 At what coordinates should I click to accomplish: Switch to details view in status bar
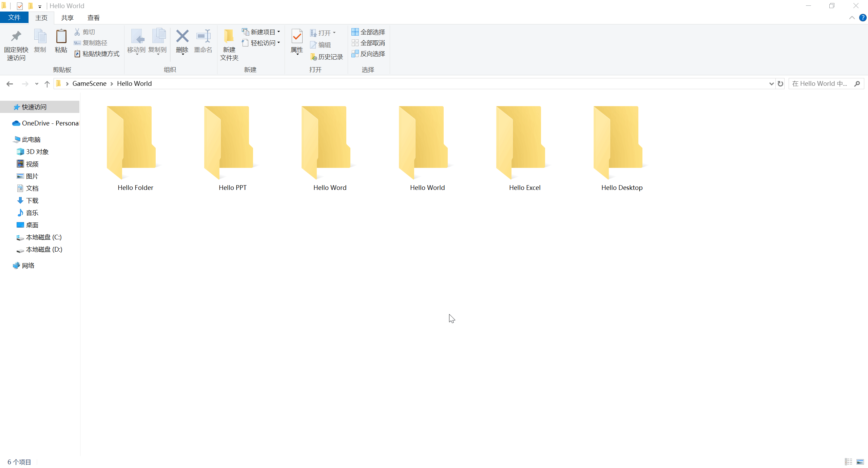[849, 462]
